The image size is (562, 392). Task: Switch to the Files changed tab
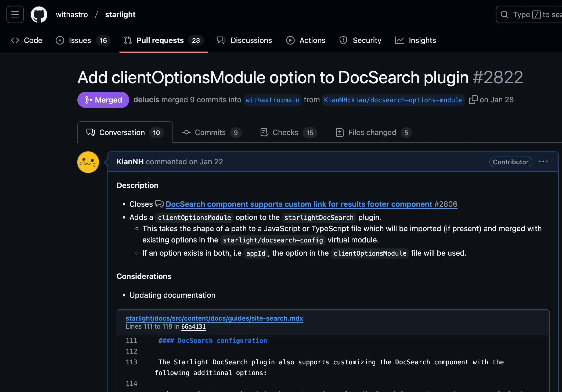[x=374, y=132]
